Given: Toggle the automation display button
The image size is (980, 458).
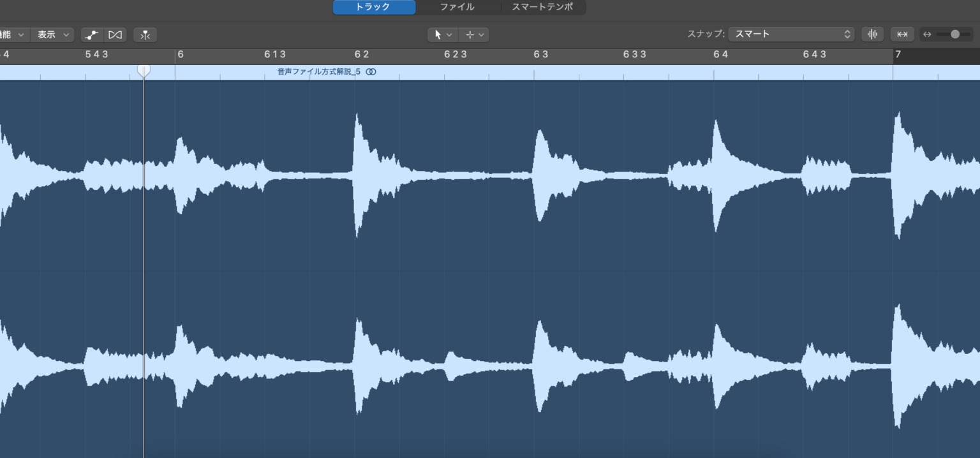Looking at the screenshot, I should click(92, 34).
